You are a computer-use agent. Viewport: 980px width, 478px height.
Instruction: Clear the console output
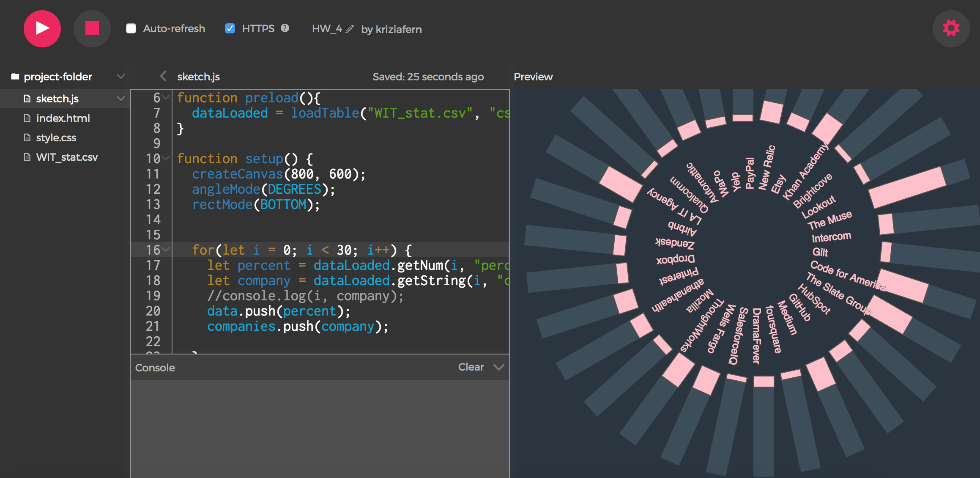[471, 367]
